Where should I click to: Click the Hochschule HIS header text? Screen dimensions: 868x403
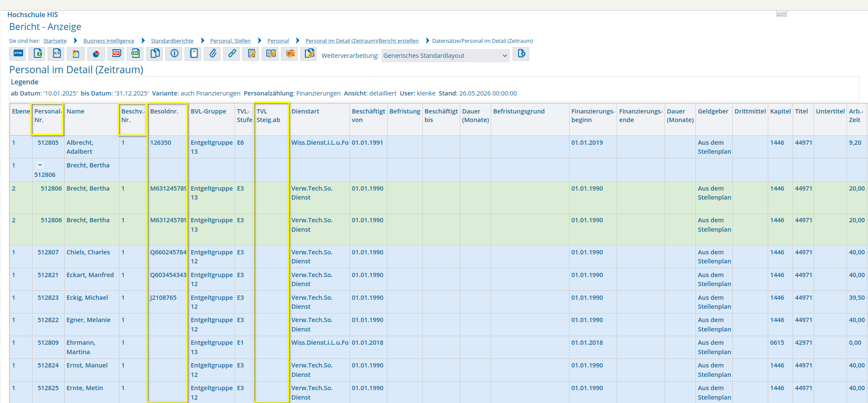[x=33, y=15]
